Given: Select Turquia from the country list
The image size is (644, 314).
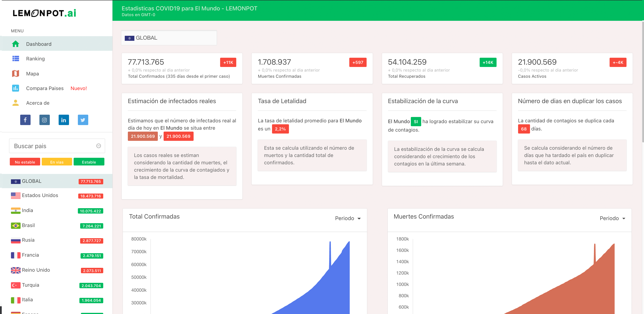Looking at the screenshot, I should pos(56,285).
